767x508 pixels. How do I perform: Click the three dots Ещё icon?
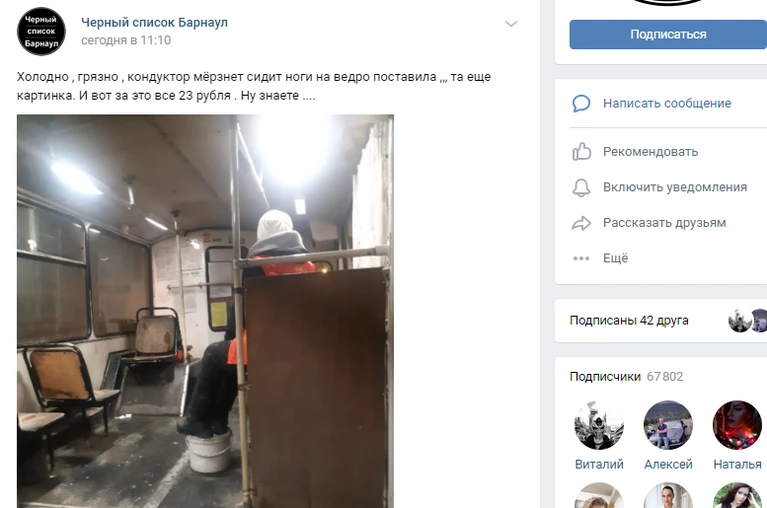pos(581,258)
